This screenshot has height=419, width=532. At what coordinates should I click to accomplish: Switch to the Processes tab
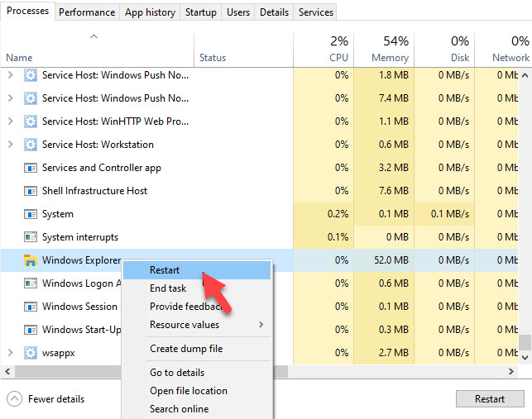(x=27, y=11)
